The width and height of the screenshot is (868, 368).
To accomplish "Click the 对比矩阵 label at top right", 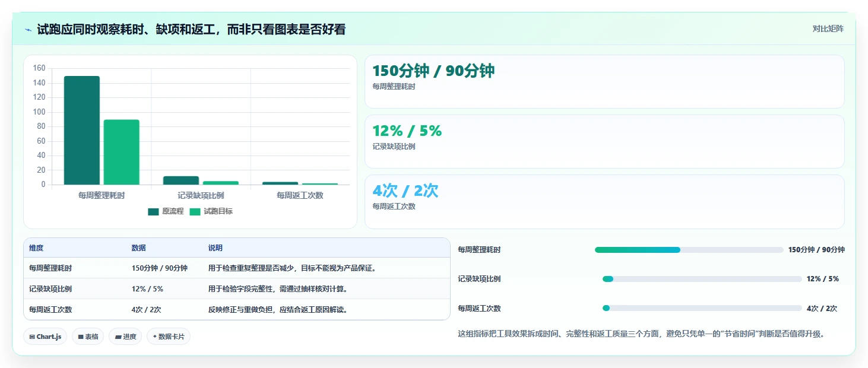I will [x=828, y=28].
